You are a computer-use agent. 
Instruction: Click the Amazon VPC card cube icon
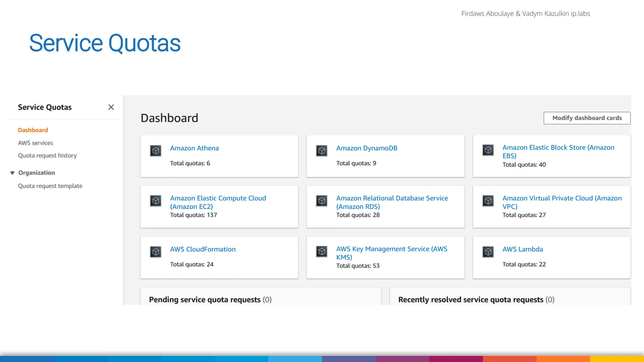[488, 201]
